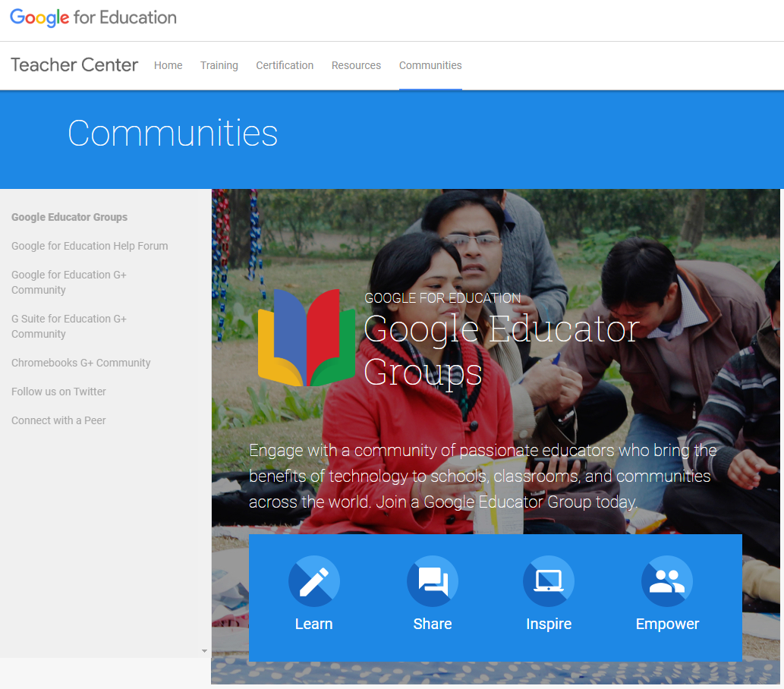The image size is (784, 689).
Task: Click the sidebar scroll down arrow
Action: (204, 651)
